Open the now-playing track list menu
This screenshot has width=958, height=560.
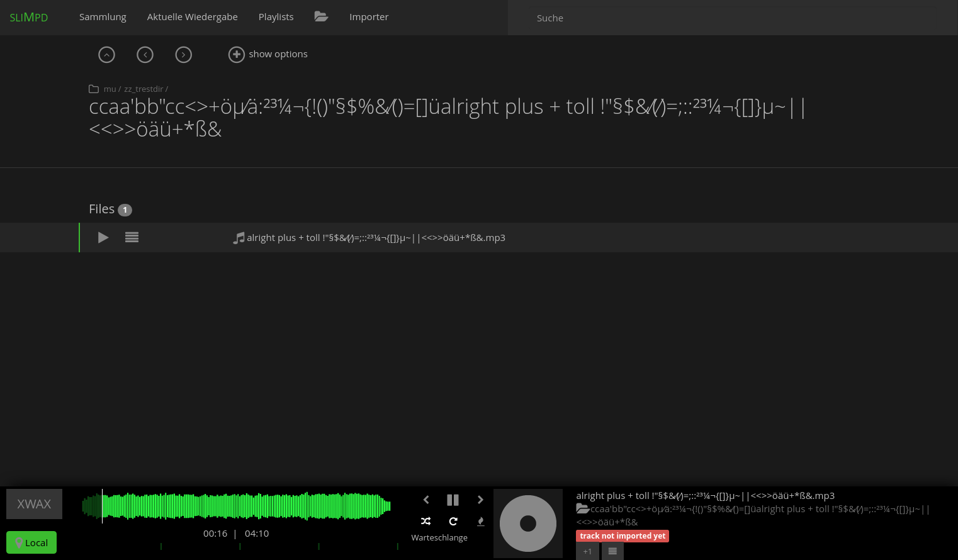tap(612, 551)
